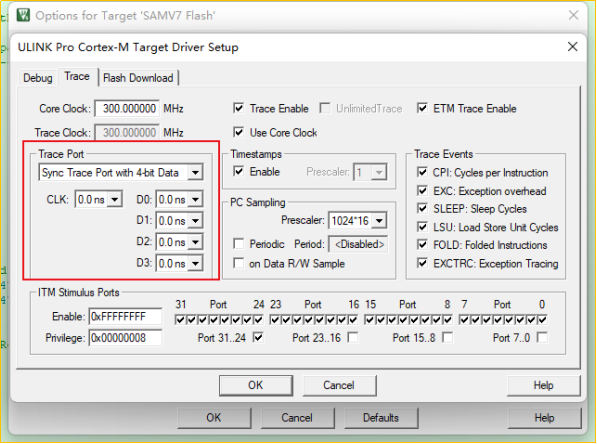Screen dimensions: 597x444
Task: Click the Core Clock input field
Action: tap(127, 109)
